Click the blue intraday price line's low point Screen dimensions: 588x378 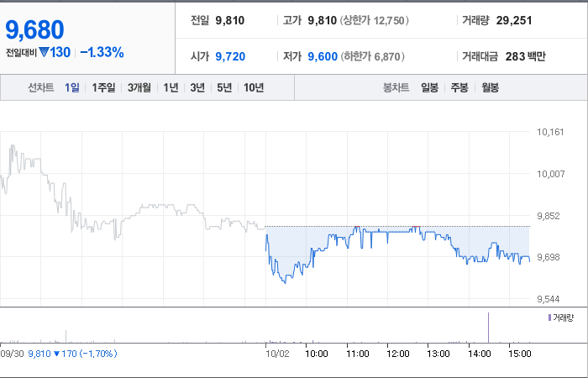286,282
